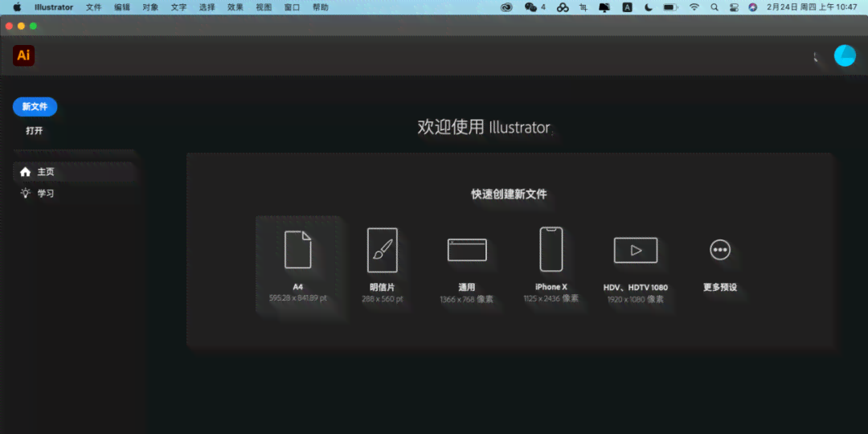
Task: Click the 1125 x 2436 像素 text
Action: 551,298
